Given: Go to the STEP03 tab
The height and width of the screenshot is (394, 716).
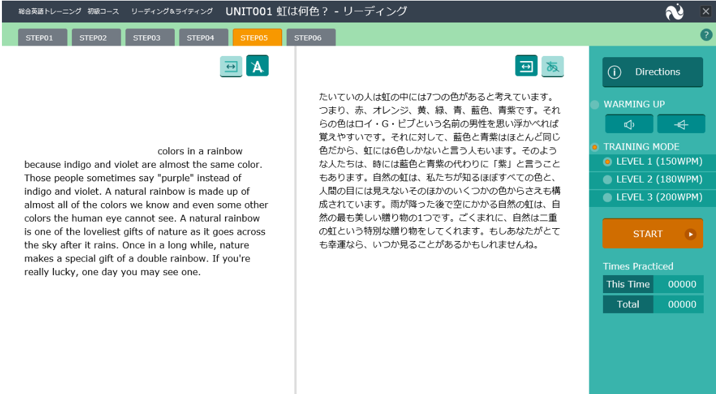Looking at the screenshot, I should 150,37.
